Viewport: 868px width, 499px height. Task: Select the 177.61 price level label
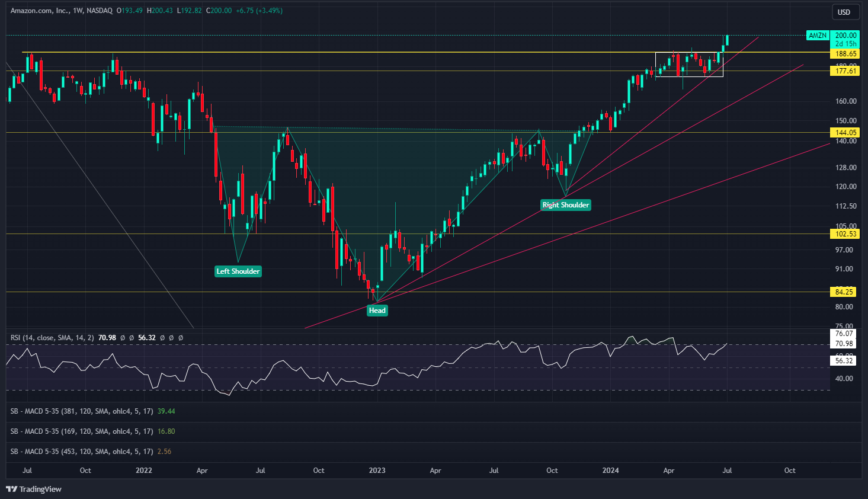click(x=845, y=71)
